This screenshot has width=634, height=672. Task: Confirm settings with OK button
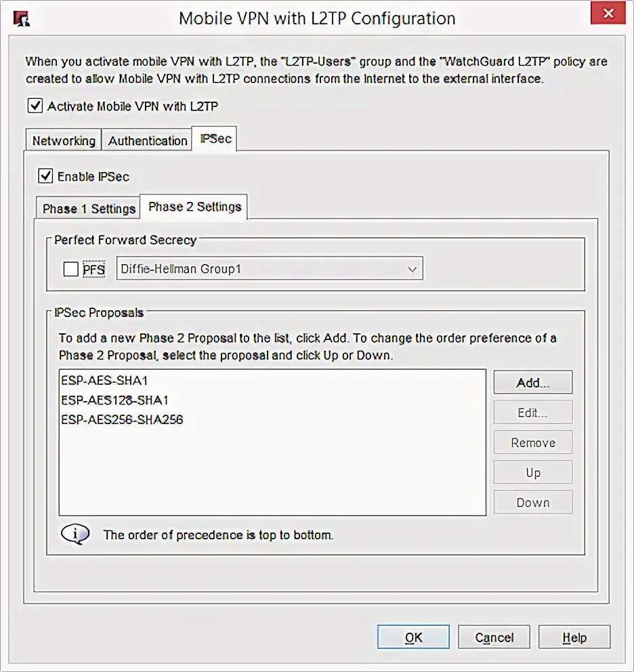pyautogui.click(x=413, y=637)
